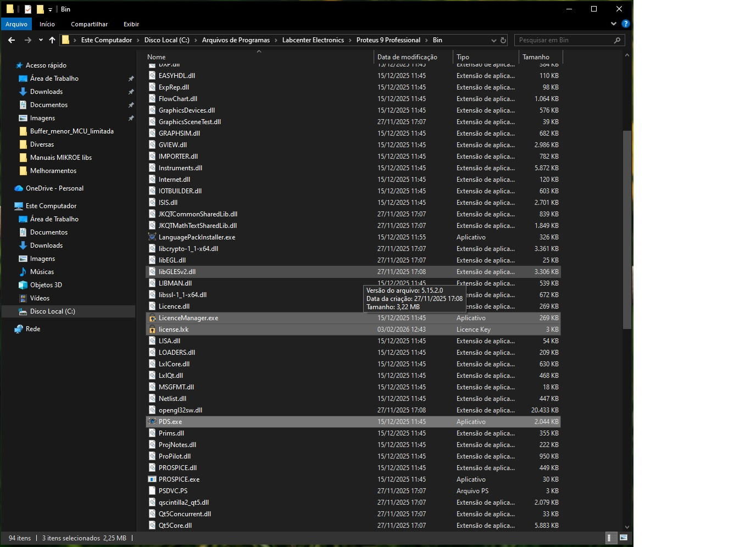Open the Arquivo menu

(x=16, y=24)
